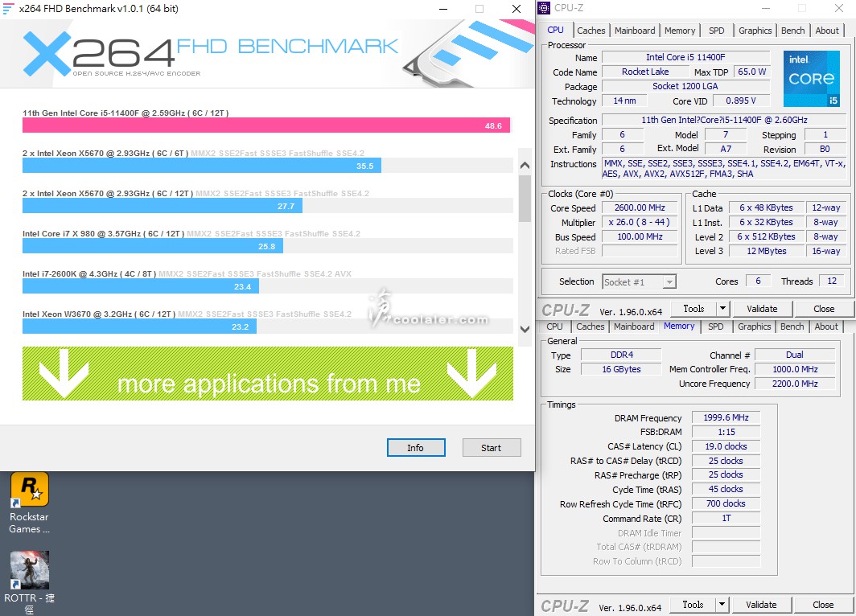Minimize the x264 FHD Benchmark window
The height and width of the screenshot is (616, 856).
(x=443, y=9)
